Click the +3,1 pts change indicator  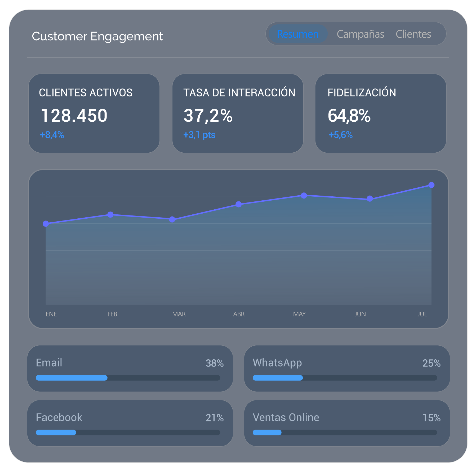click(x=199, y=135)
